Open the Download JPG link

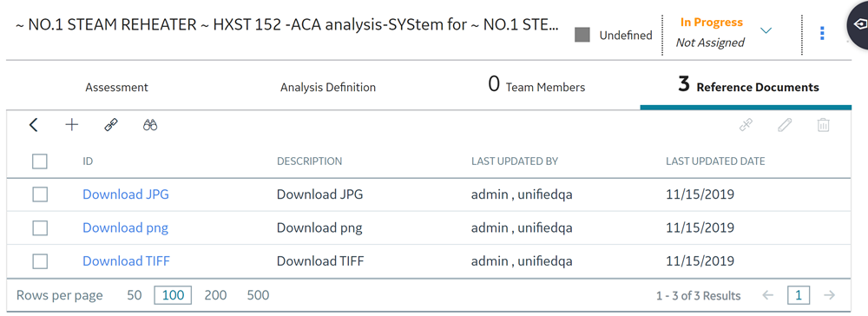coord(126,194)
